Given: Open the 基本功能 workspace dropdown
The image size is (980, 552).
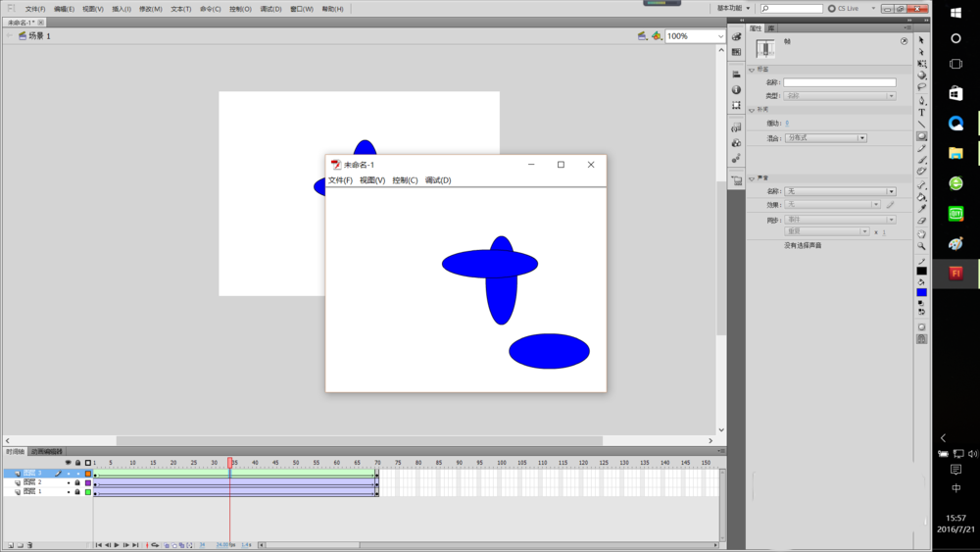Looking at the screenshot, I should pyautogui.click(x=733, y=8).
